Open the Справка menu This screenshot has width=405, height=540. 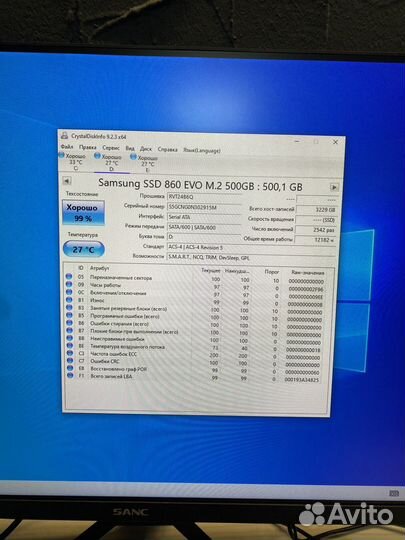point(167,149)
